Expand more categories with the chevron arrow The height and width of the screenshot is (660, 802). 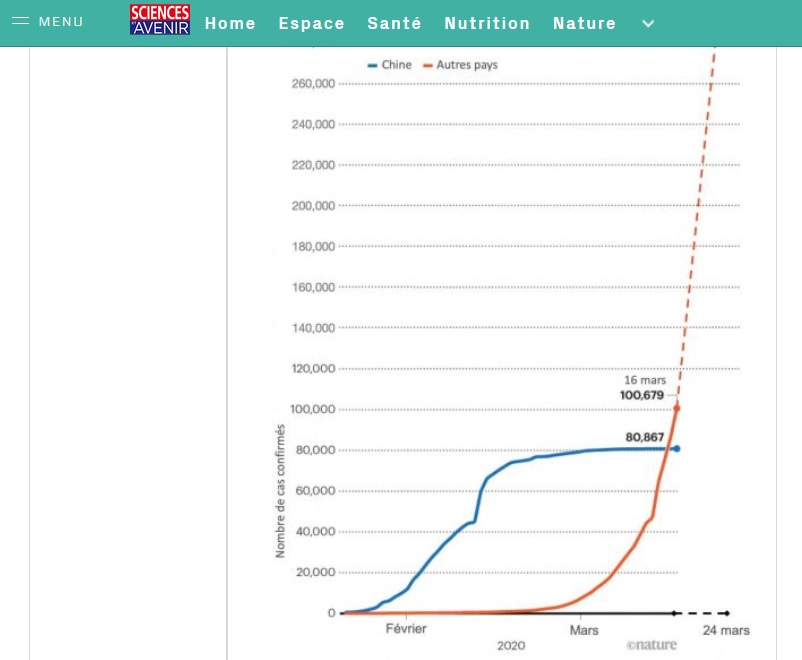(x=648, y=23)
